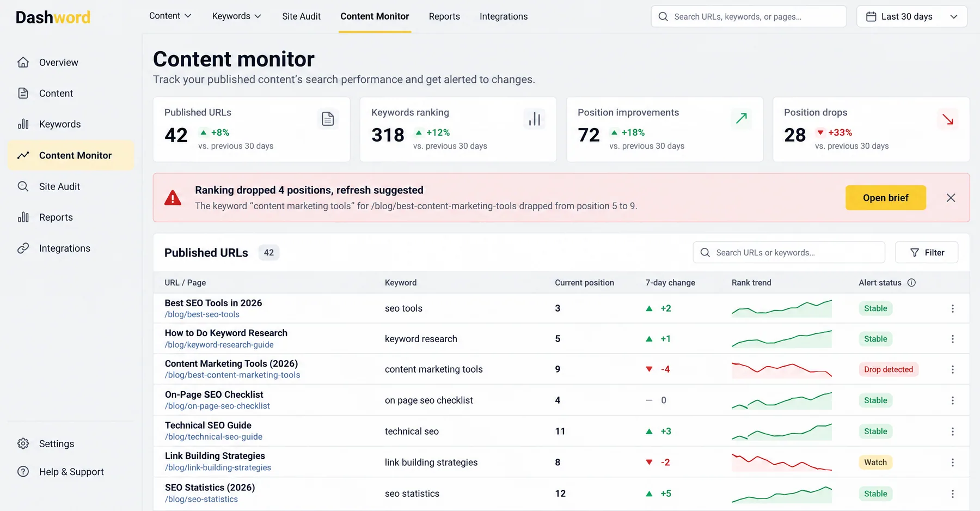Open the Overview page in sidebar

(58, 63)
